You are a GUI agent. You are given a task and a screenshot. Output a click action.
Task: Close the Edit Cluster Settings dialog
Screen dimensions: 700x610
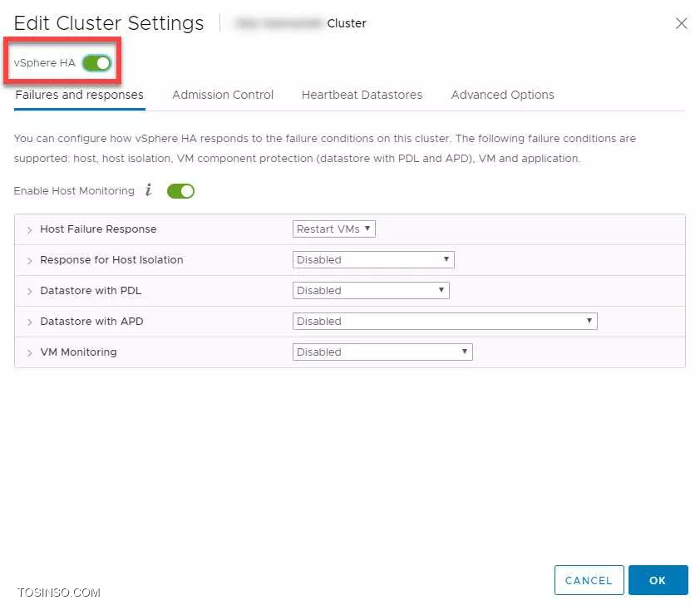681,23
